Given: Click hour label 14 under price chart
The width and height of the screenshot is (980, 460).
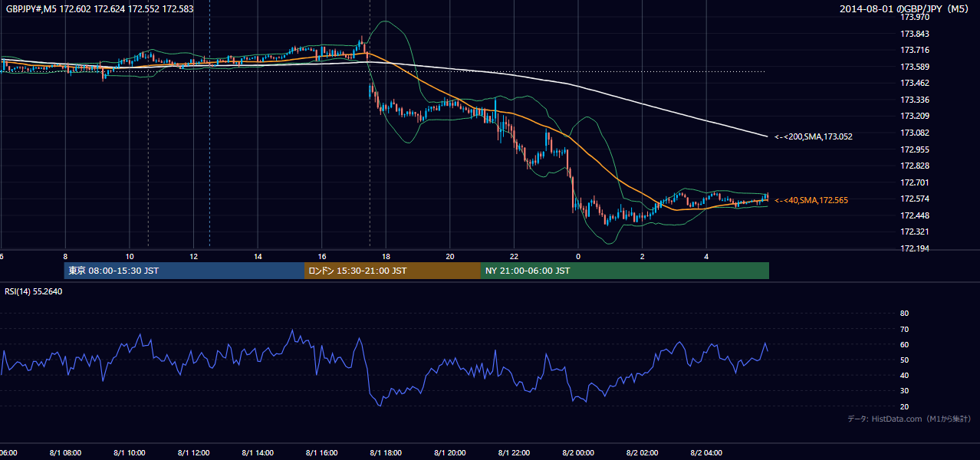Looking at the screenshot, I should (x=258, y=257).
